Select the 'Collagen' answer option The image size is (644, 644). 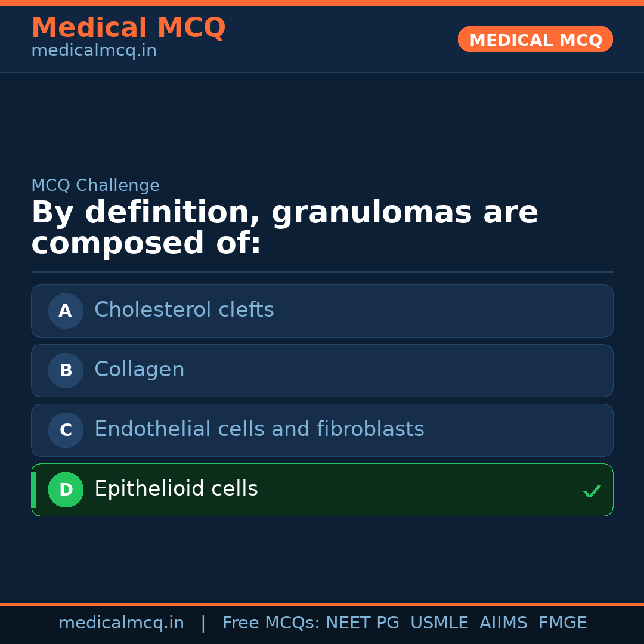139,370
